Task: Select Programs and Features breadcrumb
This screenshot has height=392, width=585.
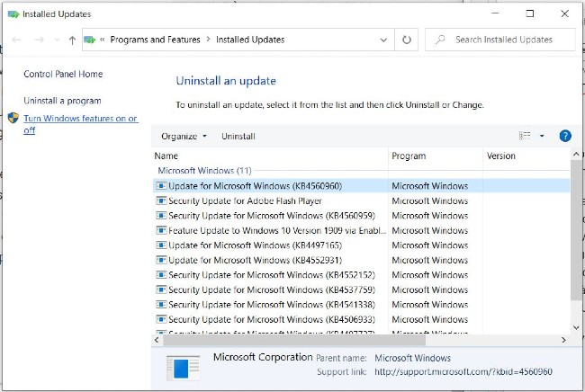Action: [155, 40]
